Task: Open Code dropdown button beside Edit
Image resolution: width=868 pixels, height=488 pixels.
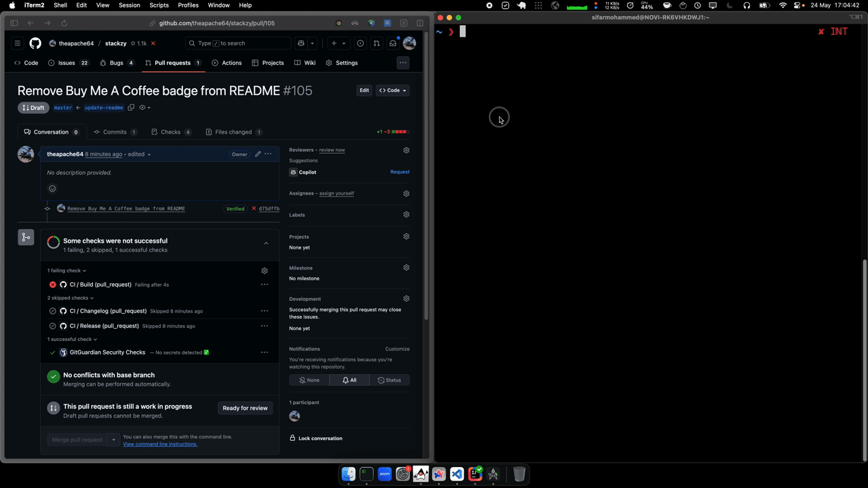Action: tap(393, 90)
